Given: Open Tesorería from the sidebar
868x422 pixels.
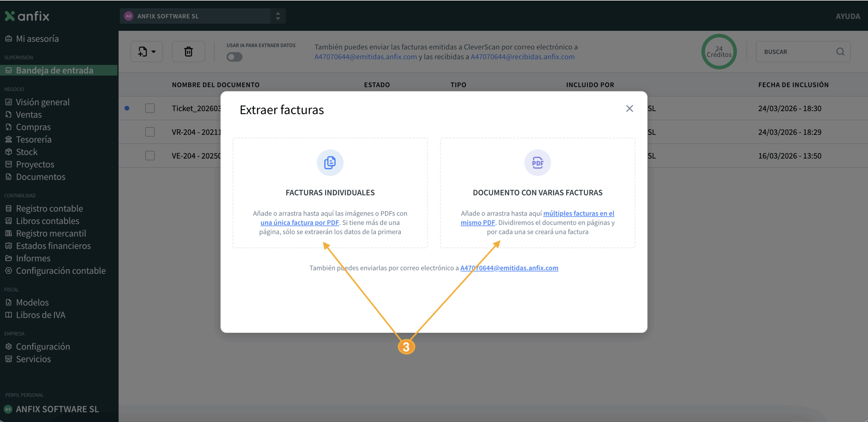Looking at the screenshot, I should click(34, 139).
